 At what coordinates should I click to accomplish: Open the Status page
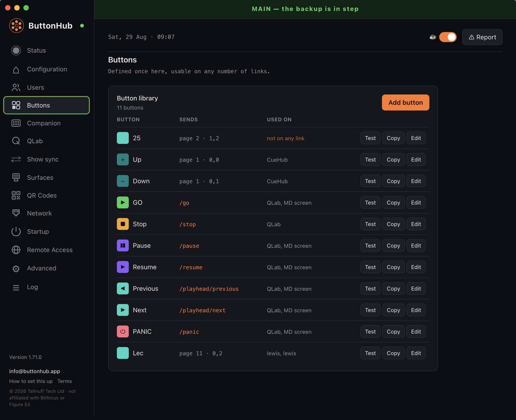coord(46,51)
